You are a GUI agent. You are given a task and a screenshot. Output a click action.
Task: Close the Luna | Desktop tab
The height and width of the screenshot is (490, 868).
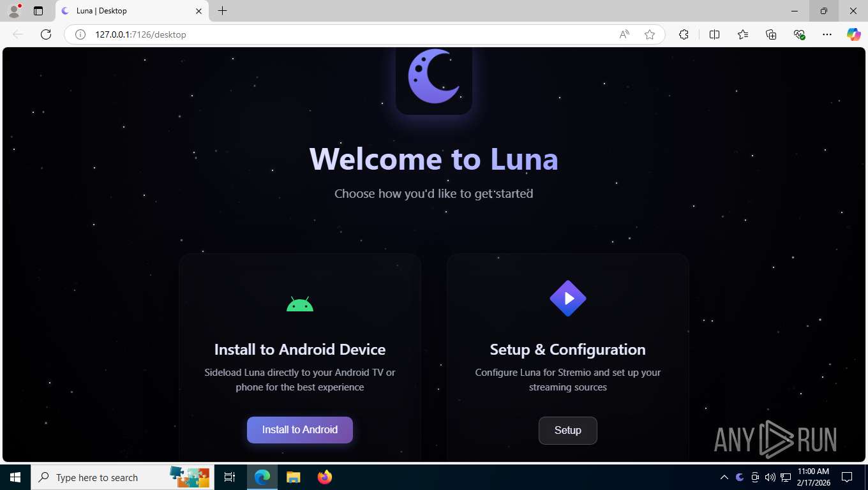(198, 11)
